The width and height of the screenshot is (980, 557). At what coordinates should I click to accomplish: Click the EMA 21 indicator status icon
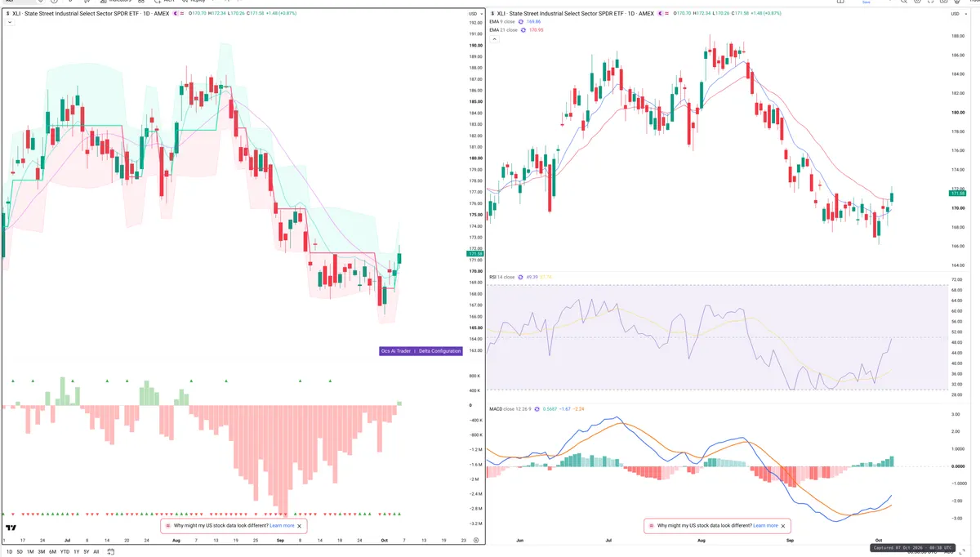[523, 29]
